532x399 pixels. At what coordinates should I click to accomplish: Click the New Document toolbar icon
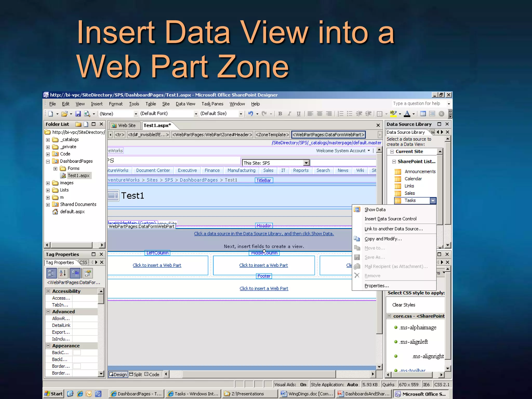(x=51, y=114)
